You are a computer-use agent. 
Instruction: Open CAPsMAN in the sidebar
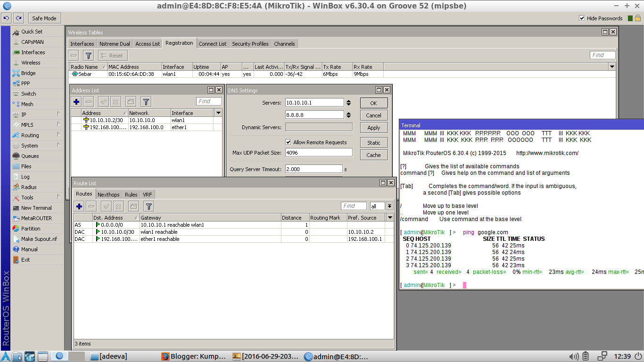(32, 42)
